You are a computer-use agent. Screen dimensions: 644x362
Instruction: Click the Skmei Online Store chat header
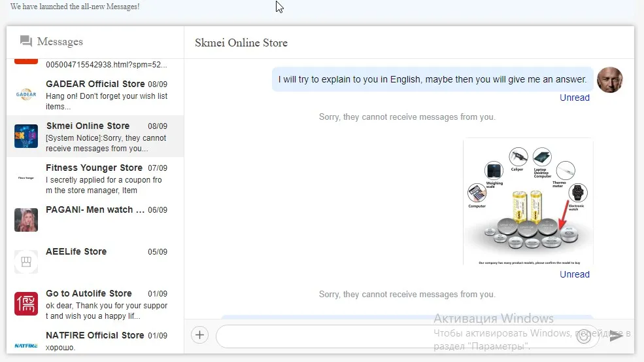[241, 43]
